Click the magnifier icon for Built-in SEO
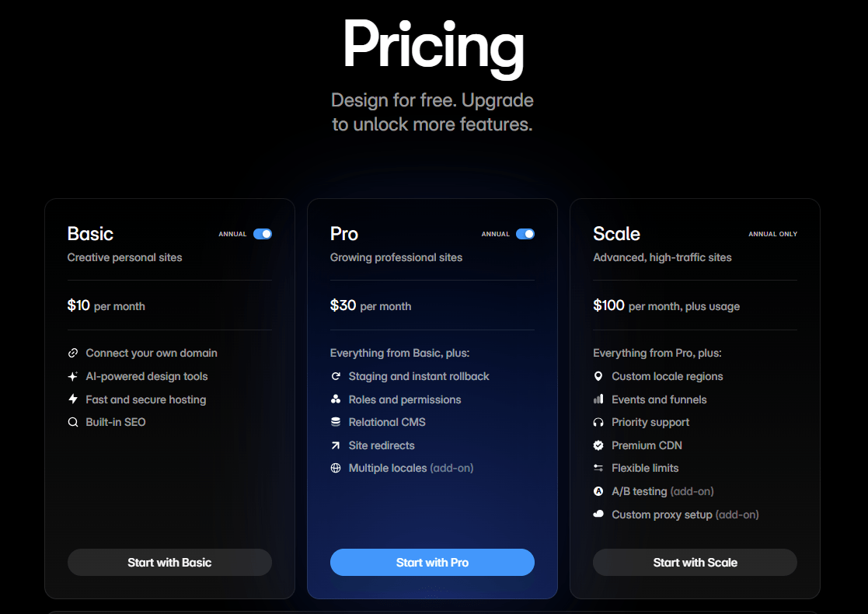This screenshot has width=868, height=614. coord(71,422)
